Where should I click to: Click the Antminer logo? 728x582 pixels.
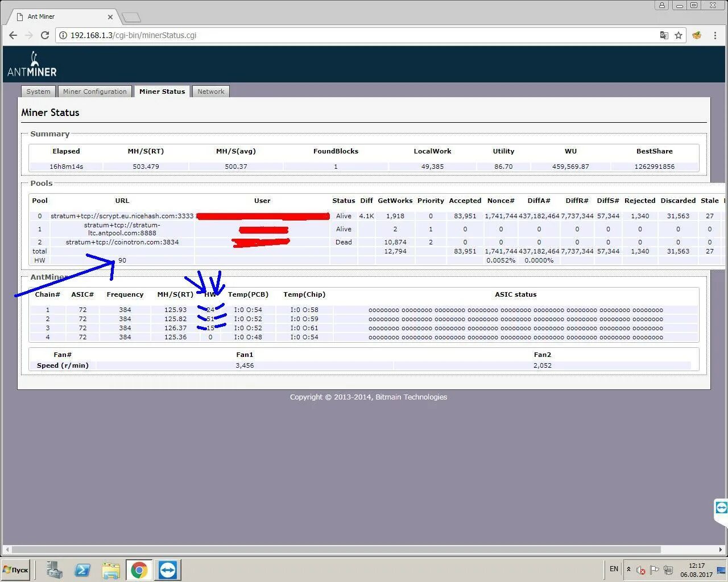32,64
